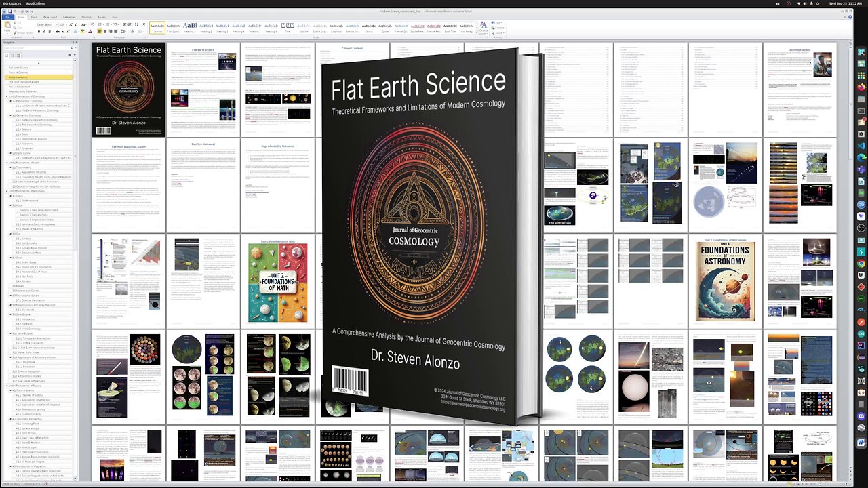Toggle bold formatting
This screenshot has width=868, height=488.
coord(39,31)
